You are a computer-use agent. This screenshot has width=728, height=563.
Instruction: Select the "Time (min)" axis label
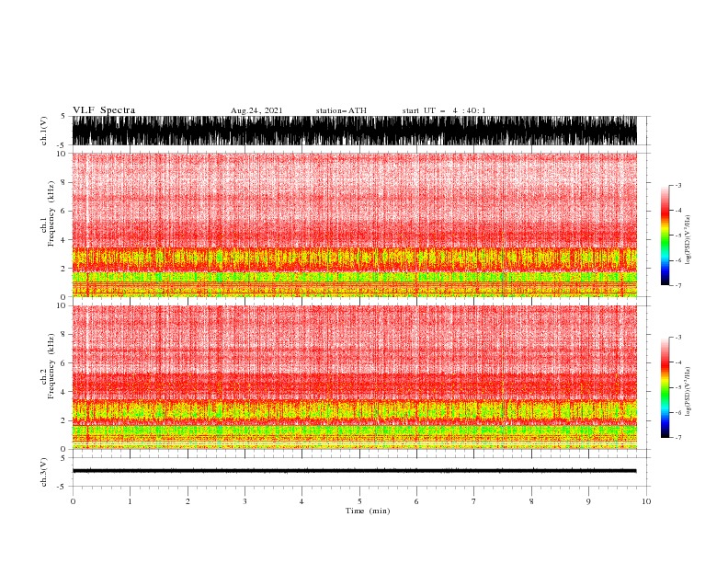pos(368,511)
